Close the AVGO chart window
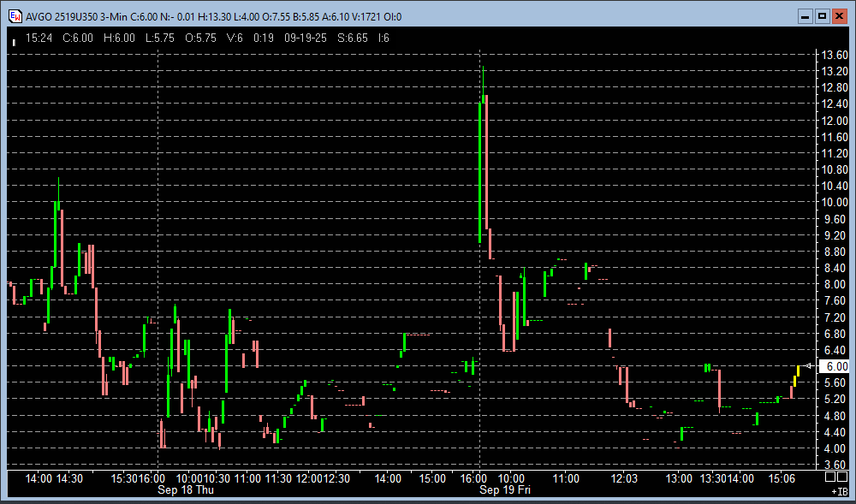 pos(839,16)
